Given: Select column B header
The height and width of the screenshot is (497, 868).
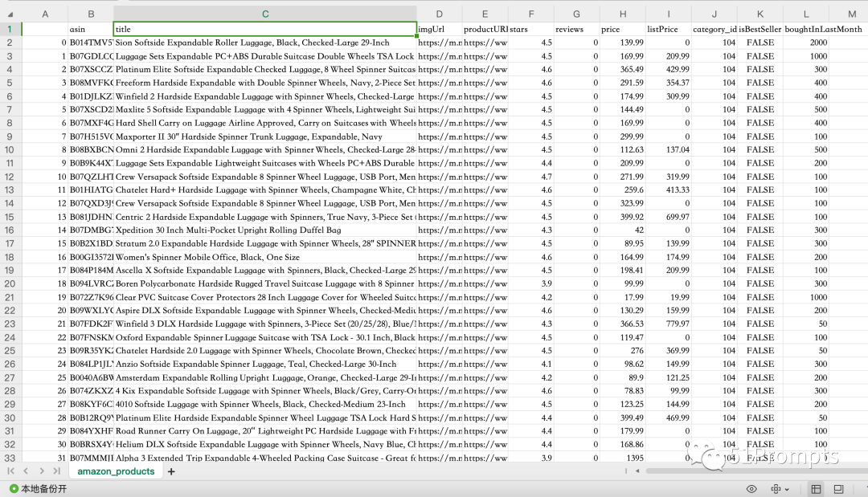Looking at the screenshot, I should (x=91, y=14).
